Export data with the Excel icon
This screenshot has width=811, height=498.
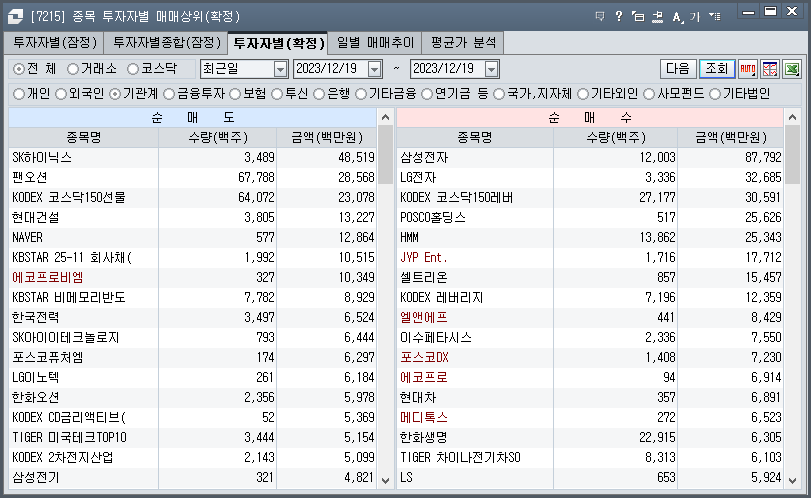792,69
